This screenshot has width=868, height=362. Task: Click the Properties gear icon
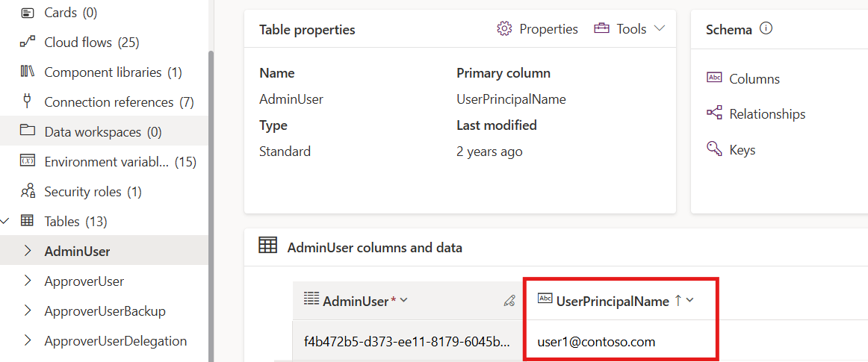504,29
